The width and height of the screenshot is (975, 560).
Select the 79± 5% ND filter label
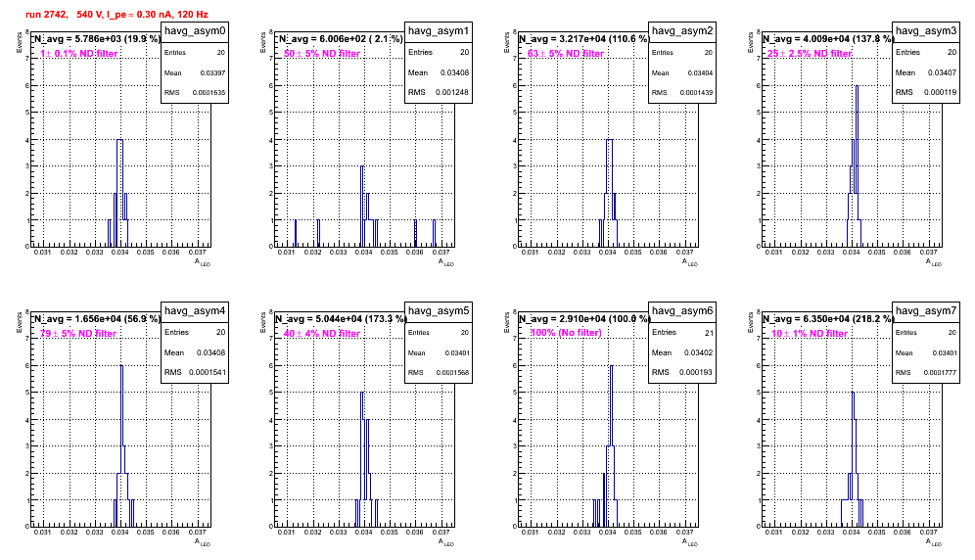tap(78, 334)
